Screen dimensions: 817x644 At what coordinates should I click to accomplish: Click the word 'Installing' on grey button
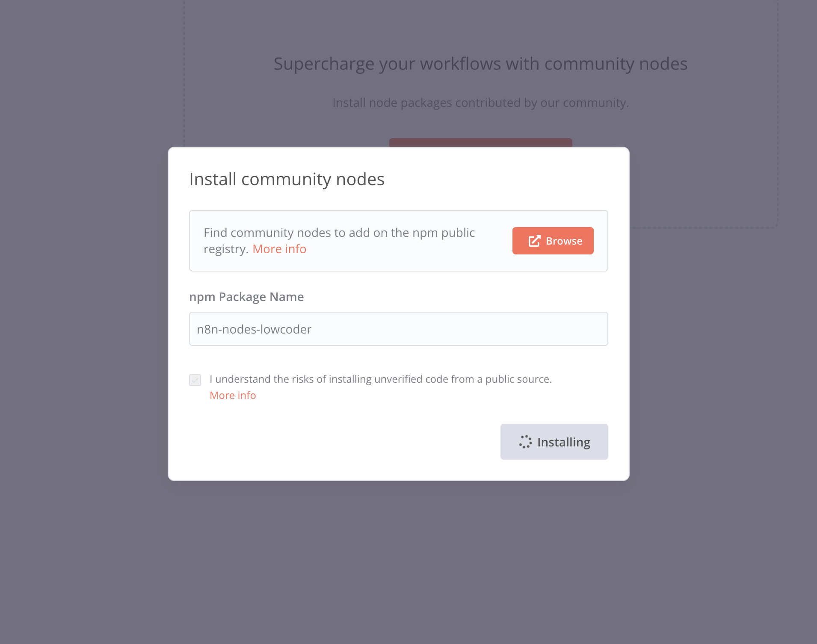(563, 442)
